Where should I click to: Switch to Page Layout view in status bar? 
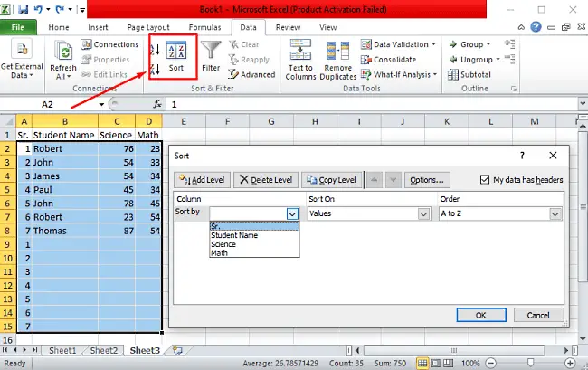[x=435, y=363]
